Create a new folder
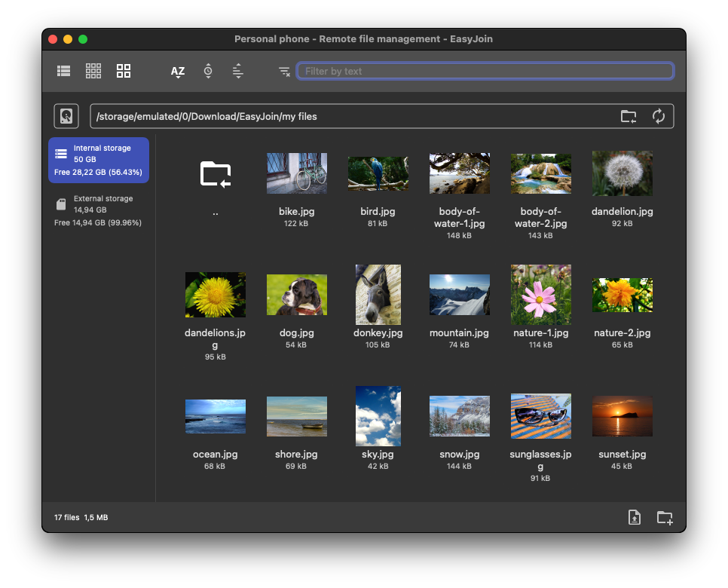The height and width of the screenshot is (588, 728). tap(665, 517)
